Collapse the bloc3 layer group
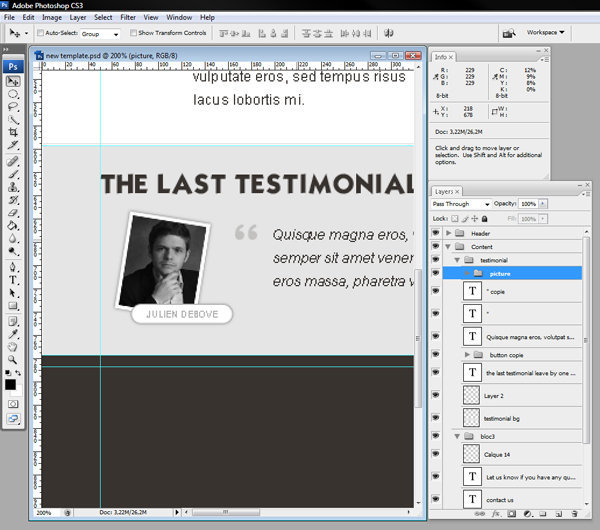Screen dimensions: 600x530 coord(457,436)
